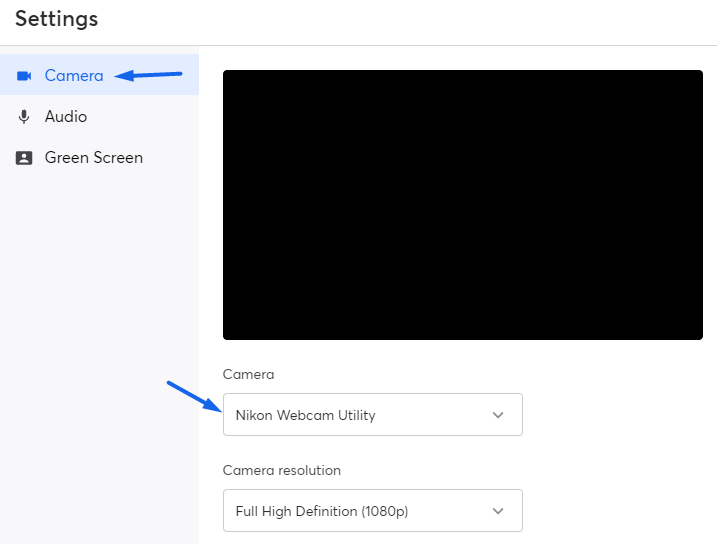Click the 'Camera resolution' label
Screen dimensions: 717x544
(x=282, y=470)
